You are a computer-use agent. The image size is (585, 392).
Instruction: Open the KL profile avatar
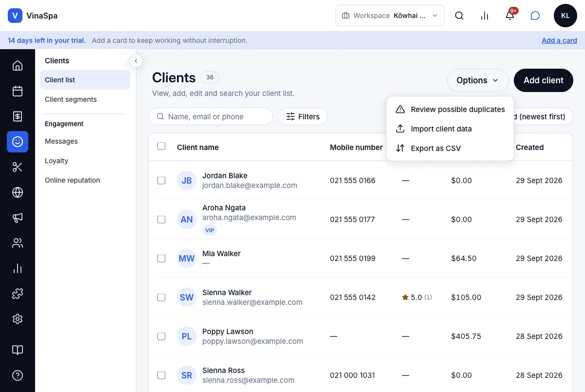(x=565, y=16)
